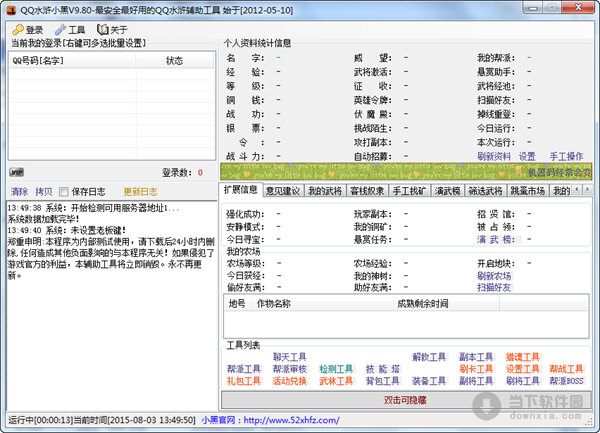The height and width of the screenshot is (433, 600).
Task: Click the app icon in the title bar
Action: (x=11, y=10)
